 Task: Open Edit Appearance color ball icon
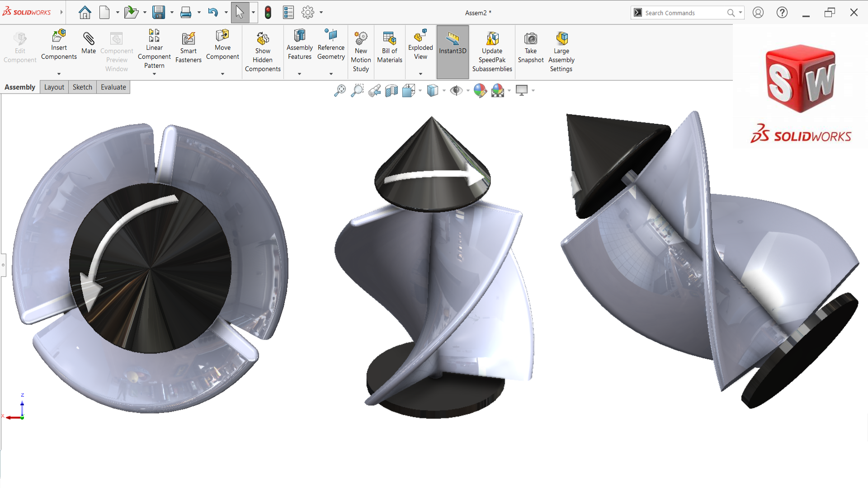point(480,91)
